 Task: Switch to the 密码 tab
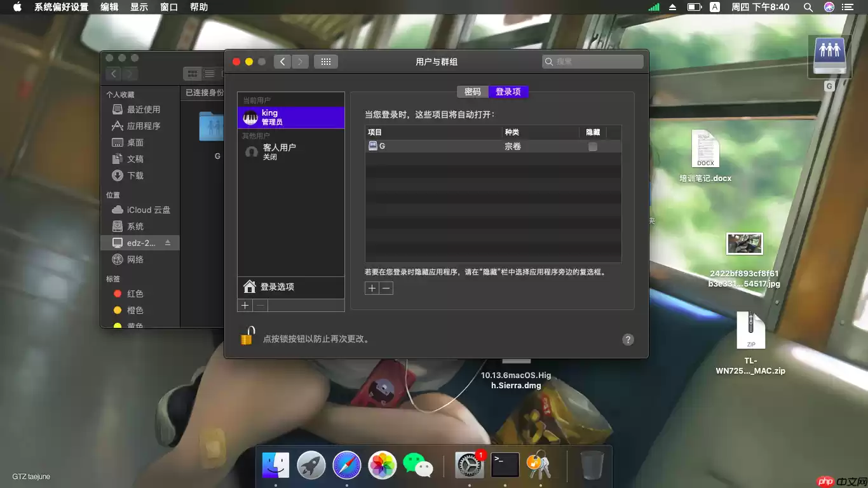point(472,91)
